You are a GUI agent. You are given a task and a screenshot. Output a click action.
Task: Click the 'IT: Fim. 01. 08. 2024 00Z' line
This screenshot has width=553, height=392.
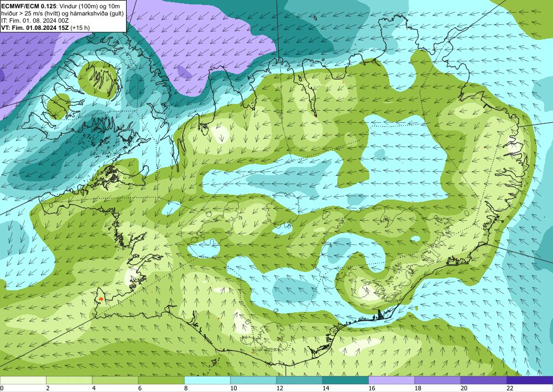tap(35, 20)
